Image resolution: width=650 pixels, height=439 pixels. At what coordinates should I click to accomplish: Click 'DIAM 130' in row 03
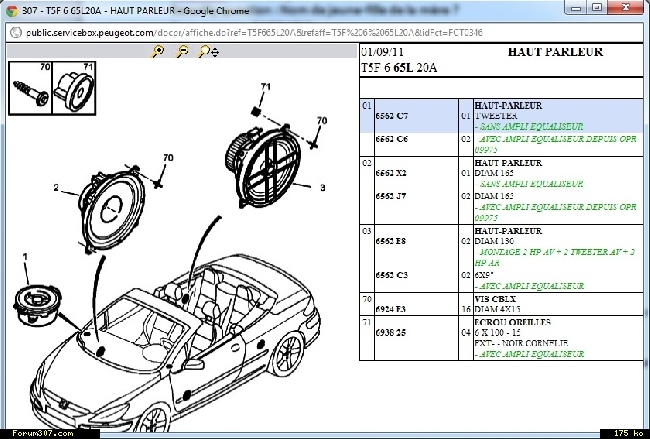494,241
